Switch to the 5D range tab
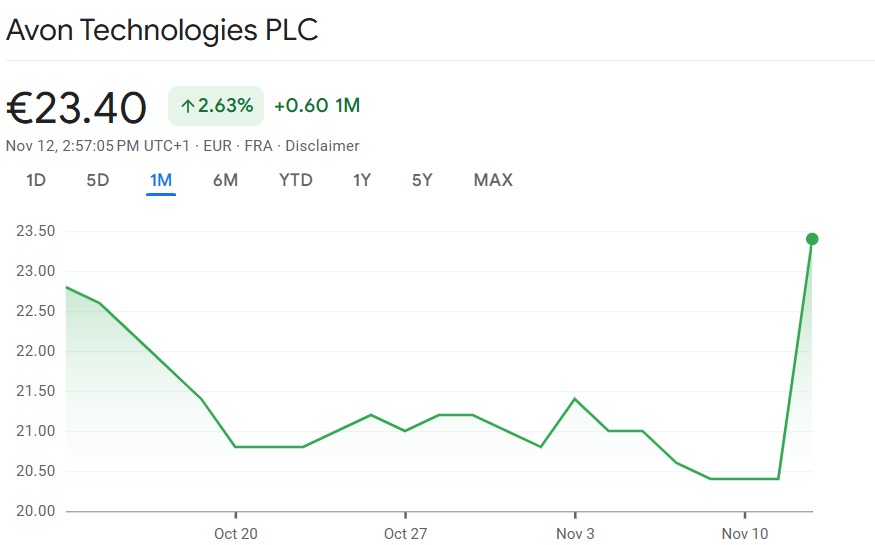875x545 pixels. [98, 180]
